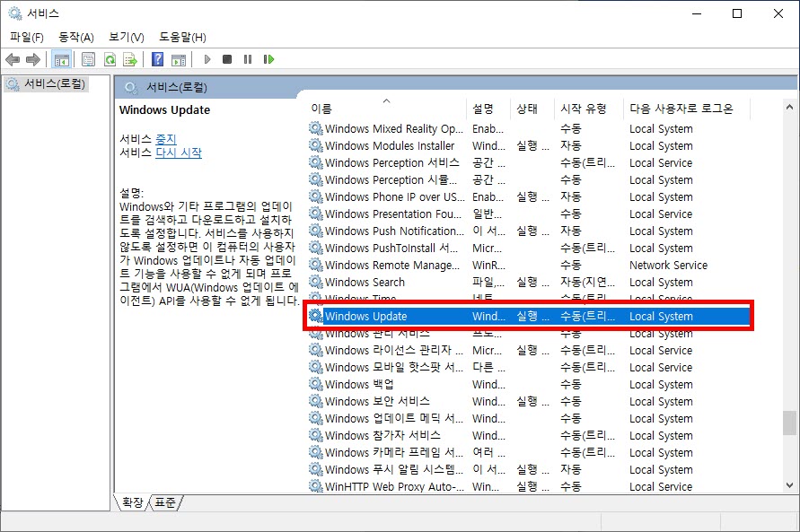The width and height of the screenshot is (800, 532).
Task: Click the Back arrow toolbar icon
Action: (13, 59)
